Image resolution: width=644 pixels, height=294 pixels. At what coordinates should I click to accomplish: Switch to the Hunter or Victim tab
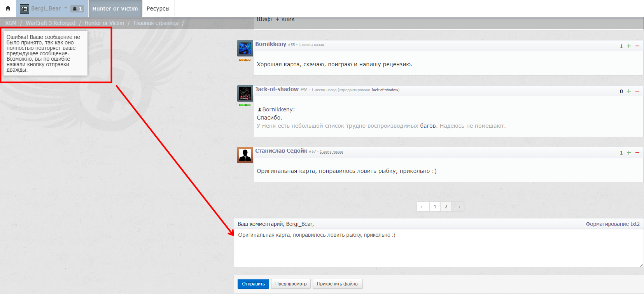coord(115,9)
